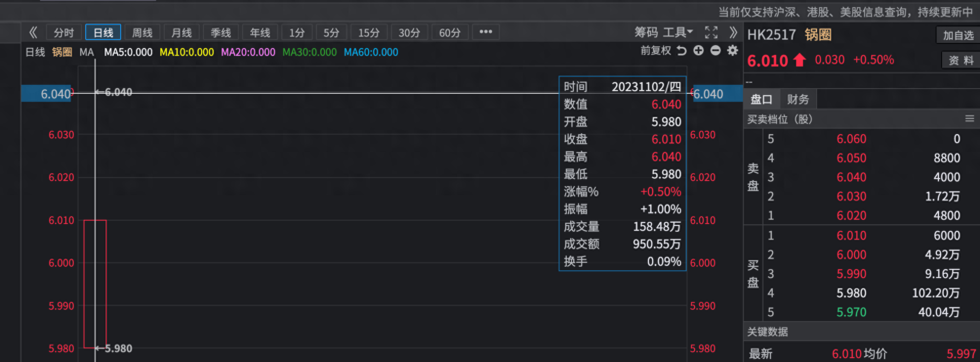The image size is (980, 362).
Task: Click the zoom-in plus icon on chart
Action: pos(698,51)
